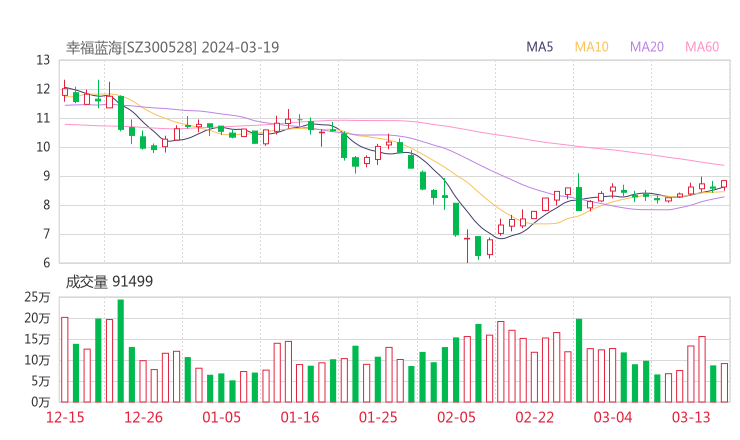Click the price axis value 8

click(46, 205)
